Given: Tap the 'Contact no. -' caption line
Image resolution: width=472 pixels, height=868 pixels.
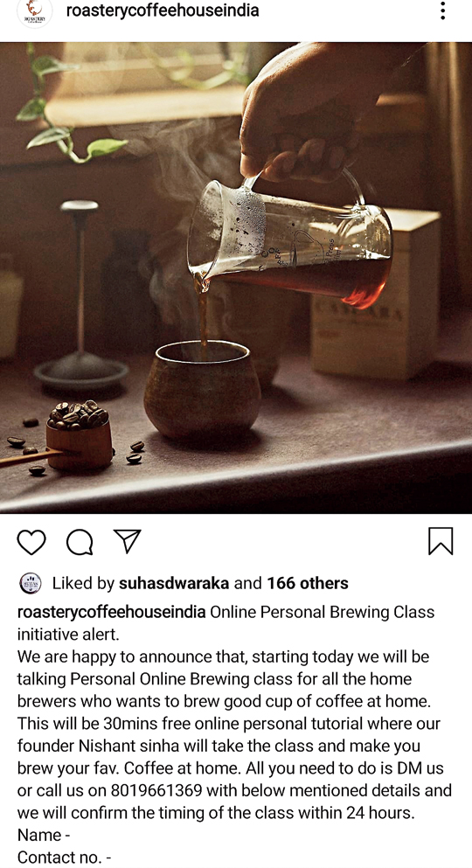Looking at the screenshot, I should 64,858.
